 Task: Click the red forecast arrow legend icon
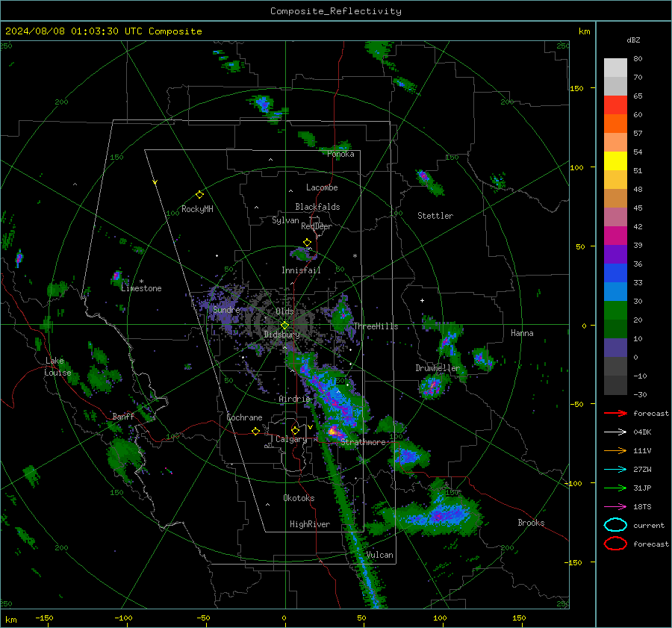point(615,413)
